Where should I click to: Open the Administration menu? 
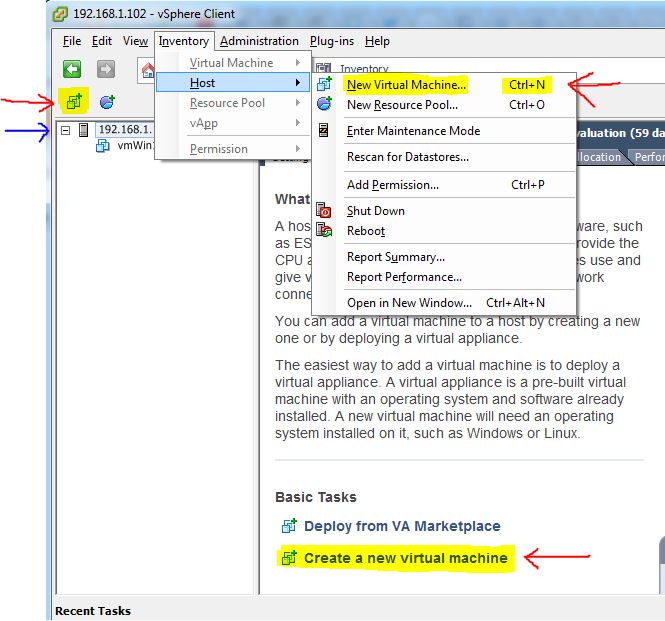259,41
